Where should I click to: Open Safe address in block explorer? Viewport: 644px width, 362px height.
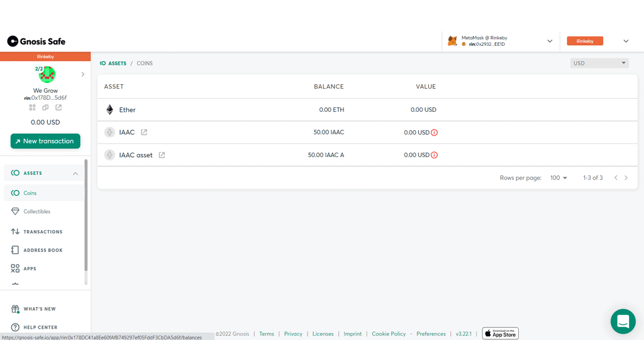(58, 107)
